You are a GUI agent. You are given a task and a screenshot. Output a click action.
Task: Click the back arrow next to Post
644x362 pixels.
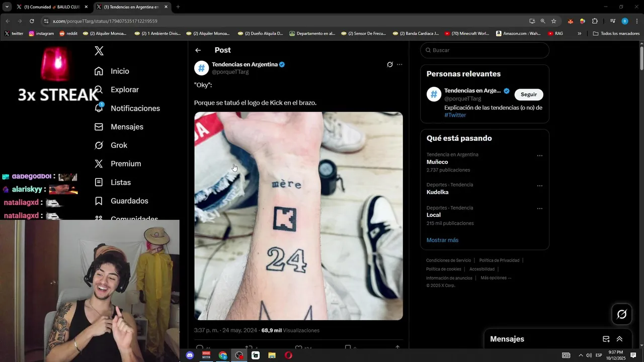(198, 50)
